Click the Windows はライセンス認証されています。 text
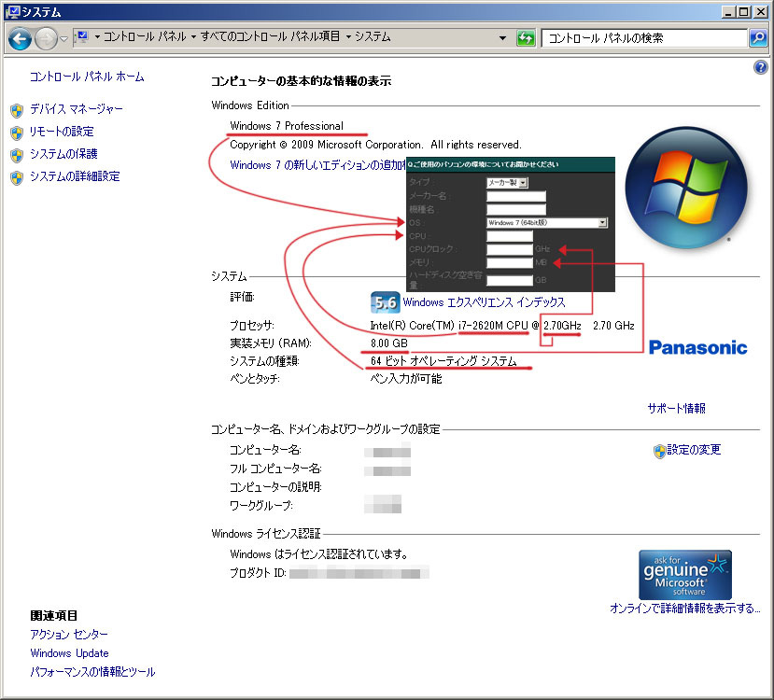Viewport: 774px width, 700px height. (x=319, y=554)
